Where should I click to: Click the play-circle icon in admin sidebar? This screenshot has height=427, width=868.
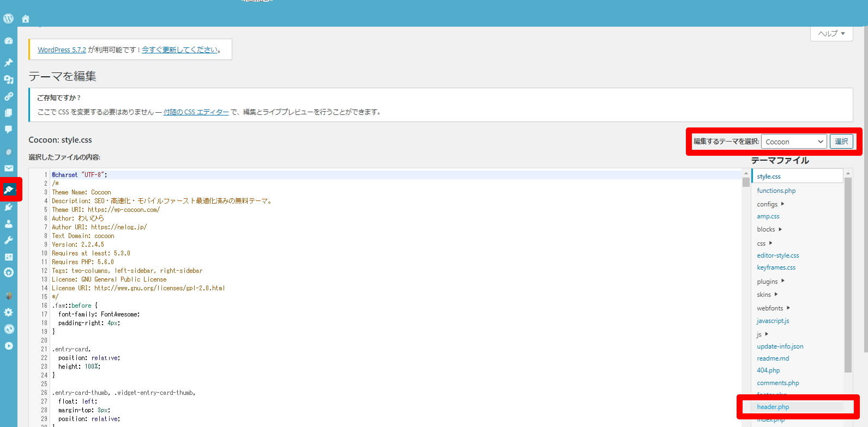point(9,346)
